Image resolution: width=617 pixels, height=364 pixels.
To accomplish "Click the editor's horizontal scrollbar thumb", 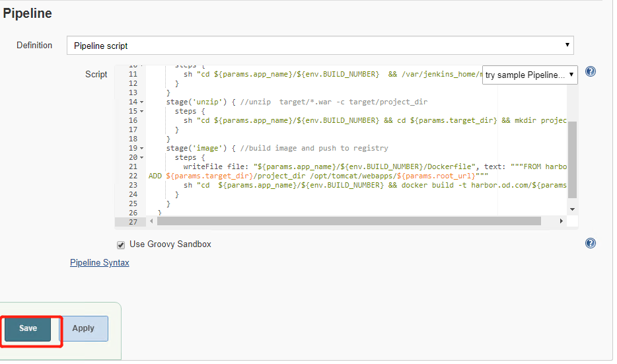I will 350,221.
